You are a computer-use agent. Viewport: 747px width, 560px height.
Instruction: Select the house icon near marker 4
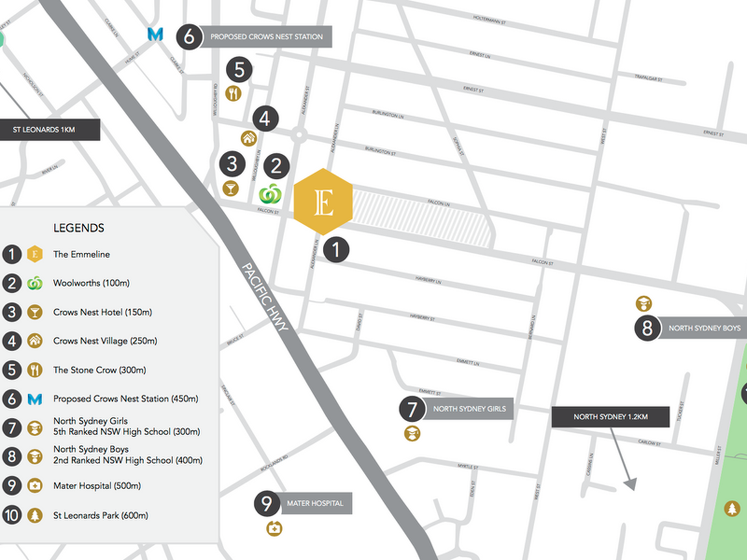coord(248,138)
